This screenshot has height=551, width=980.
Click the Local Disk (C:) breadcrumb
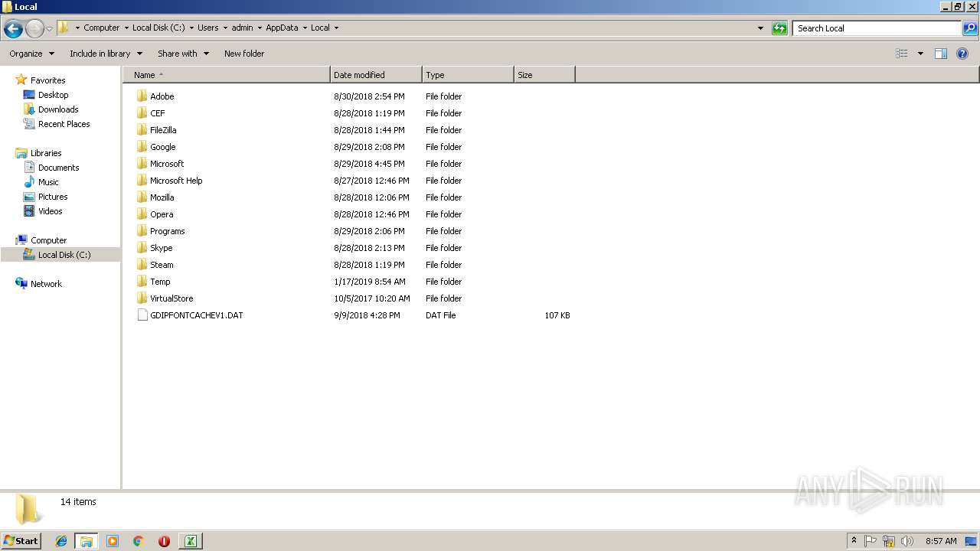[x=158, y=28]
